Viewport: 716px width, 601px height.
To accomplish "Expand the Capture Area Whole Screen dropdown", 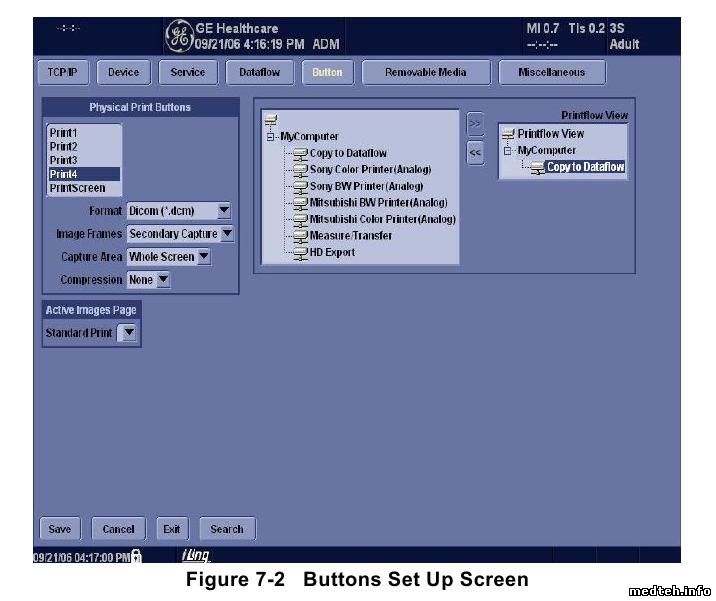I will pos(204,257).
